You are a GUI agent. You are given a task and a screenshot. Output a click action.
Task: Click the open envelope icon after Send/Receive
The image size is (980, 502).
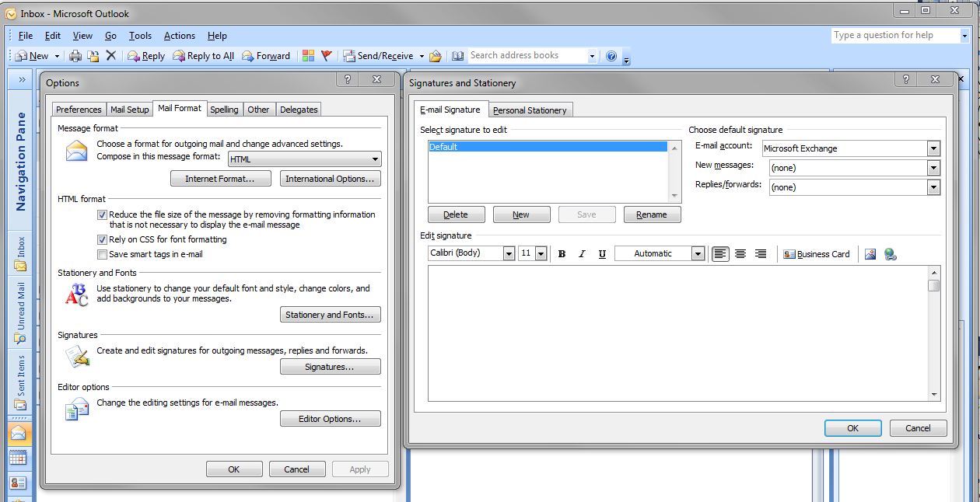(x=436, y=56)
